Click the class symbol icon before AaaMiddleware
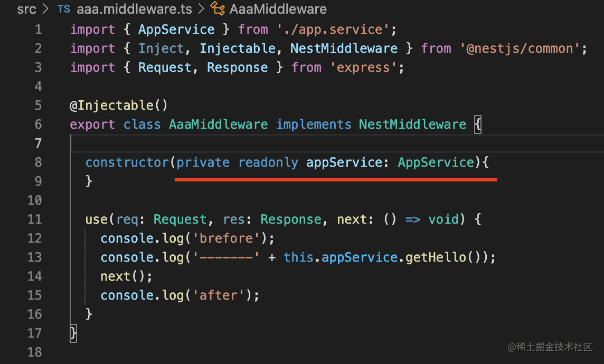This screenshot has height=364, width=604. [x=218, y=9]
